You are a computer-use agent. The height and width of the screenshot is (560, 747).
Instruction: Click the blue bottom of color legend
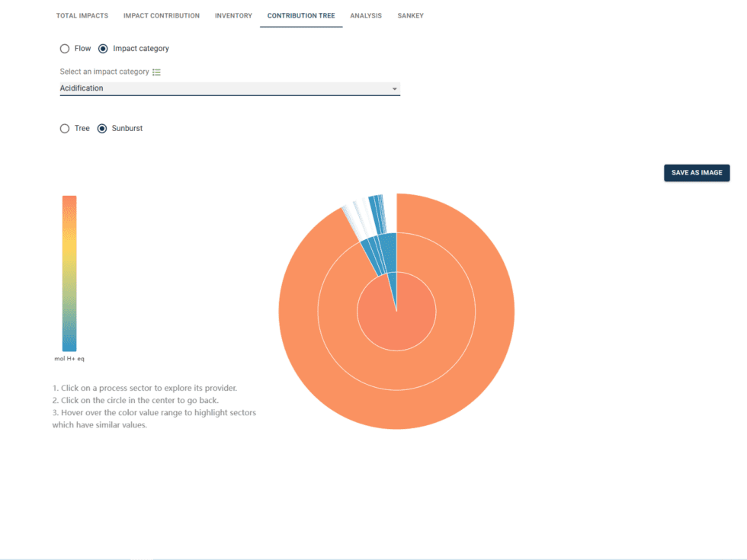(69, 343)
